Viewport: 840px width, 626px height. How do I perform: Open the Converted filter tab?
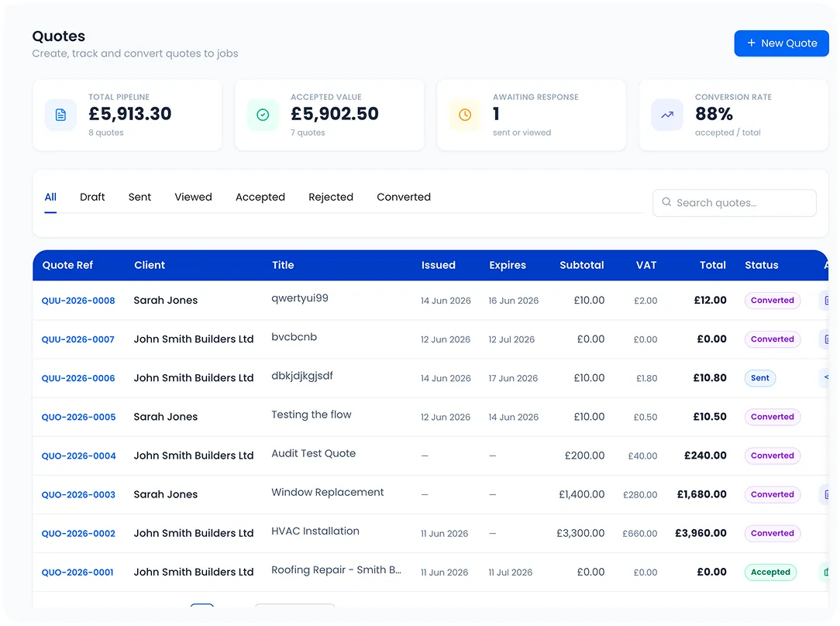[404, 197]
